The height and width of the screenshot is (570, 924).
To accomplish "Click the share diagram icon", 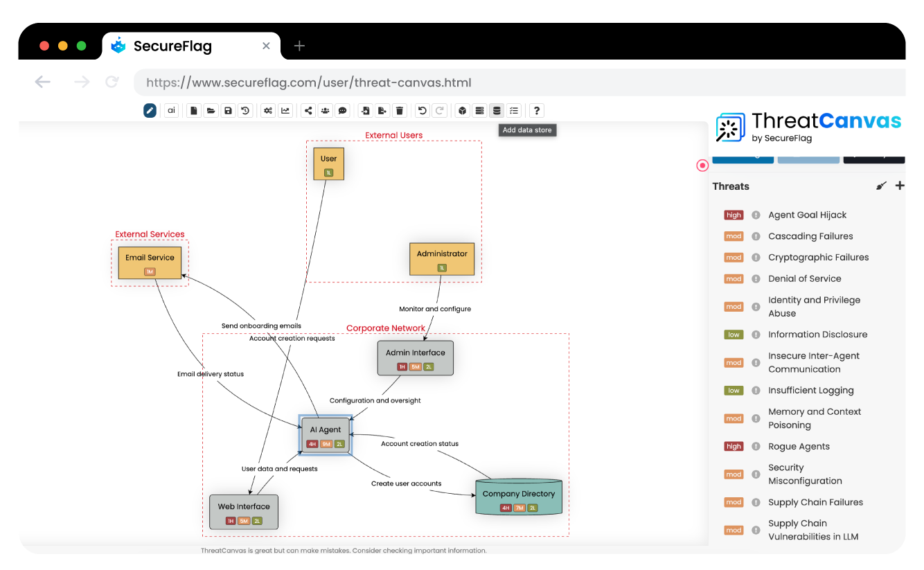I will (308, 110).
